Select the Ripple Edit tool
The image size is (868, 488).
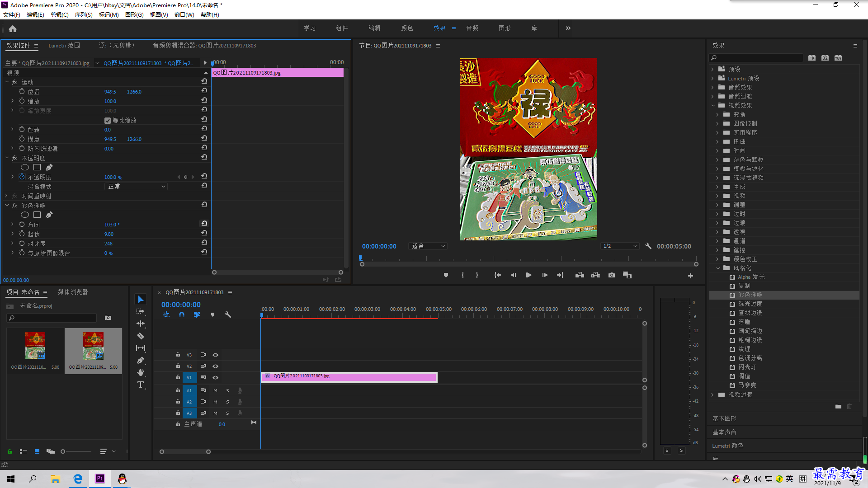[141, 324]
